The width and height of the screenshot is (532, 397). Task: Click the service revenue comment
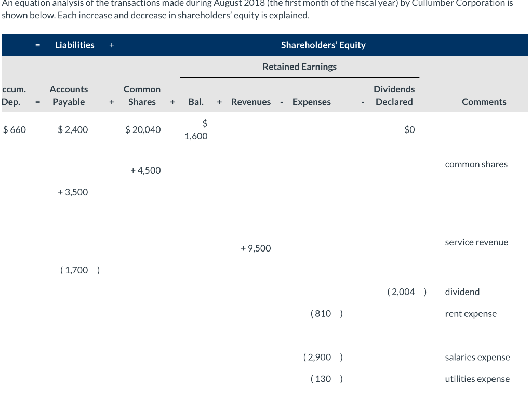(476, 242)
